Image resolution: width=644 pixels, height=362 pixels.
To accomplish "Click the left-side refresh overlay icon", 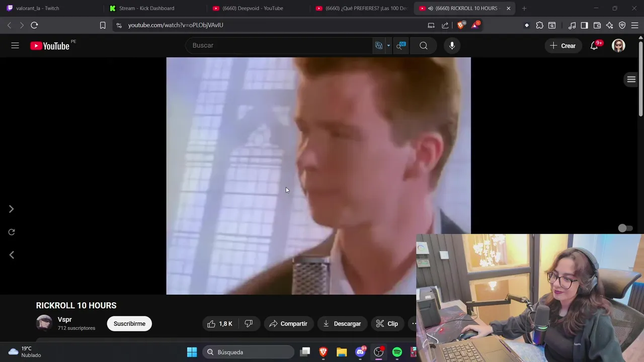I will tap(12, 232).
